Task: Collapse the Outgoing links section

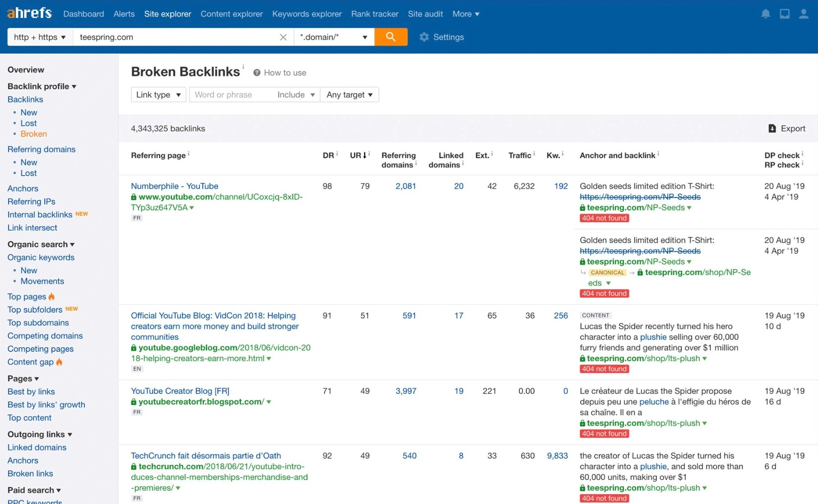Action: pyautogui.click(x=40, y=434)
